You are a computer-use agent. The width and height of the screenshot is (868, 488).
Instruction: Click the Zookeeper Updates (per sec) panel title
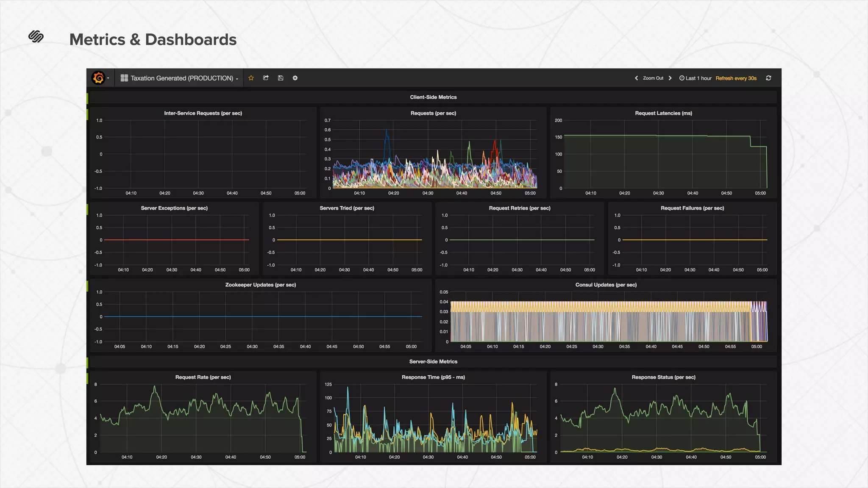click(260, 285)
